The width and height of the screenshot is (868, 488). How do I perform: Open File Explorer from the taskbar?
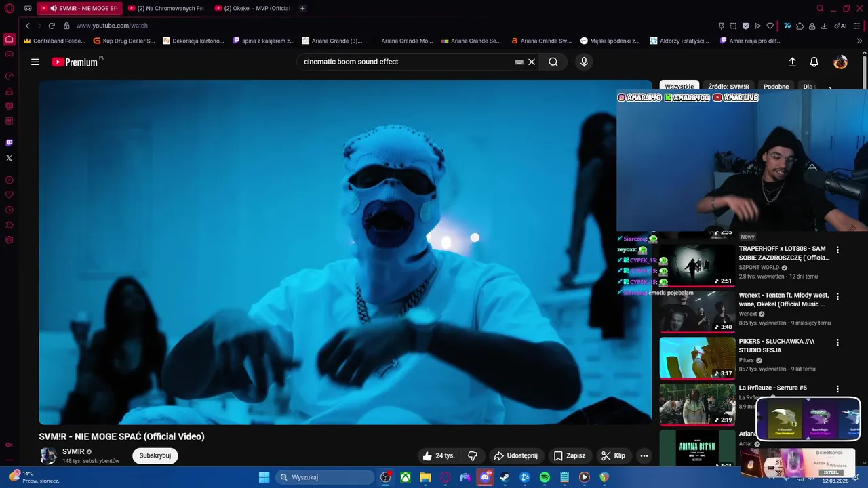click(425, 477)
